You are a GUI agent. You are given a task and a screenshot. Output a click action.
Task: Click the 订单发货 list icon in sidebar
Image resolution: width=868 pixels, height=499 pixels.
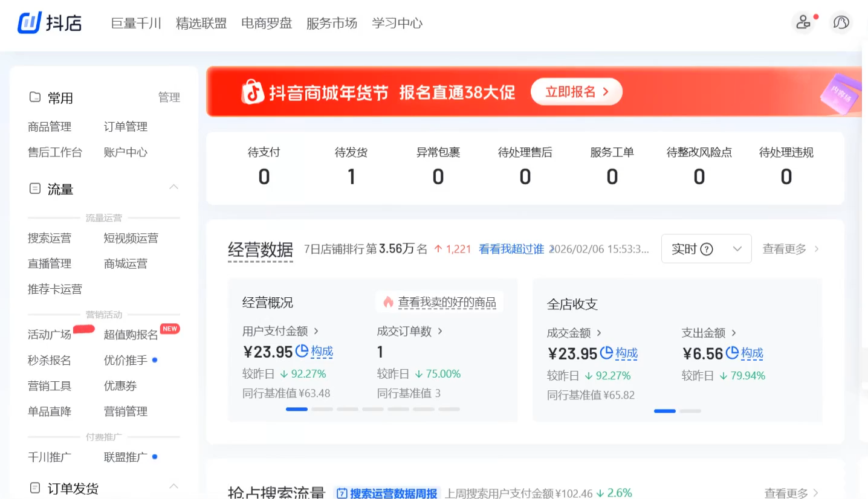[x=34, y=488]
